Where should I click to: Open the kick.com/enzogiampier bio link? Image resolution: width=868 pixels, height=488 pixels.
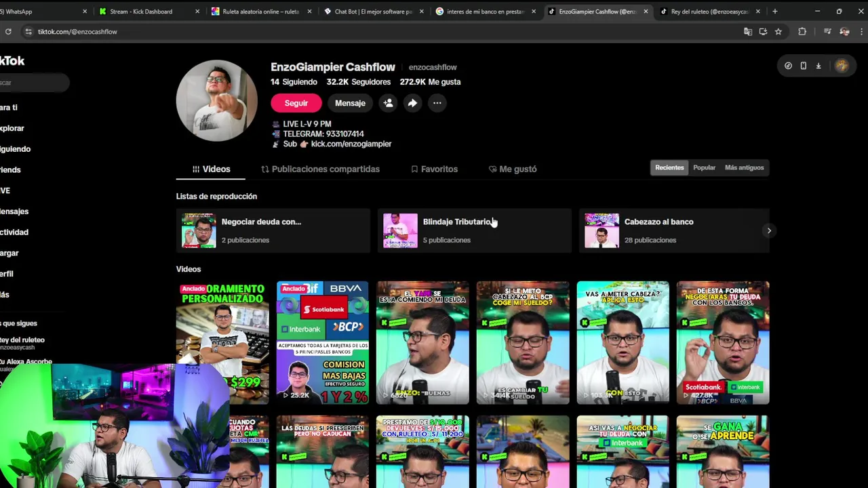(x=351, y=144)
